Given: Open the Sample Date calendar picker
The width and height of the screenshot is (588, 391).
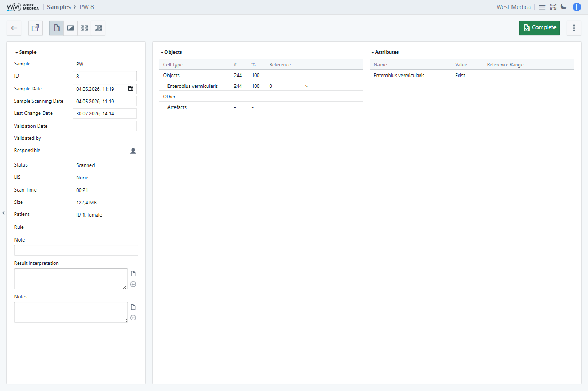Looking at the screenshot, I should click(131, 88).
